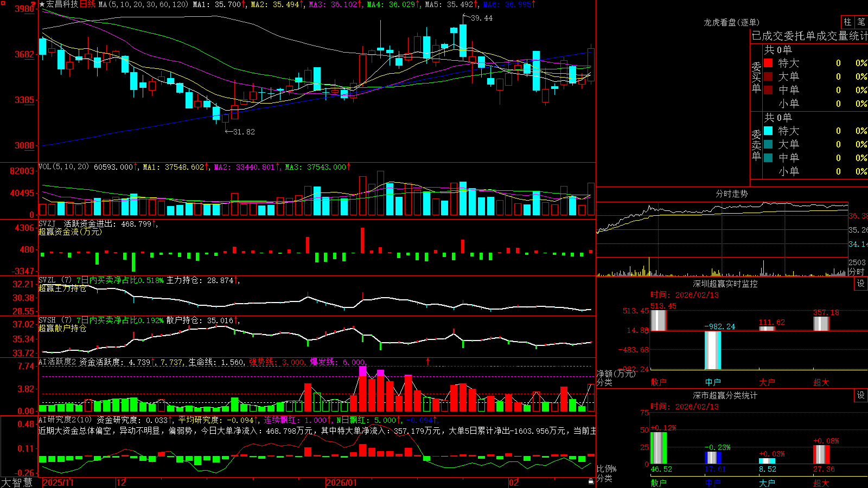This screenshot has width=868, height=488.
Task: Click the 中户 cyan bar valued -982.24
Action: pos(713,350)
